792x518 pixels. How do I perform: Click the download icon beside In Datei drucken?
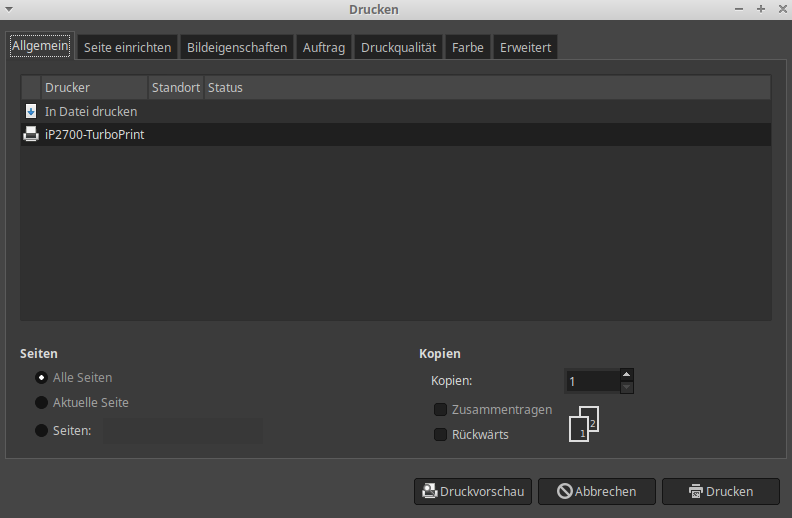(x=30, y=112)
